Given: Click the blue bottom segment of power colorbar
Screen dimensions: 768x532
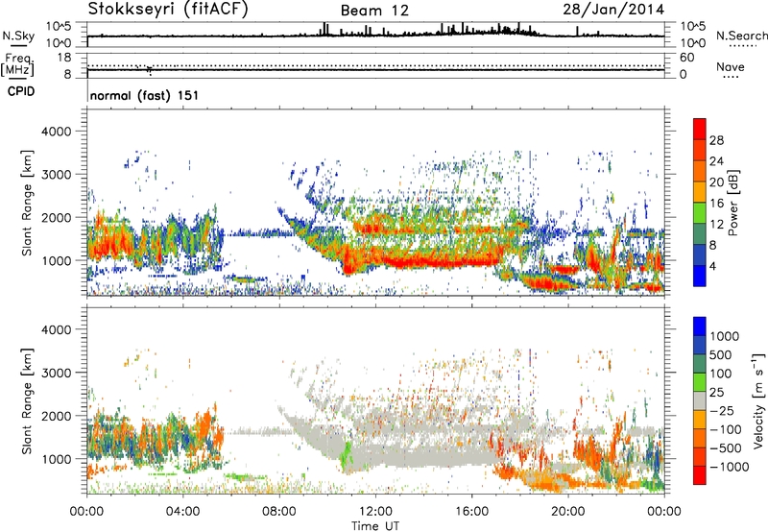Looking at the screenshot, I should (x=700, y=276).
